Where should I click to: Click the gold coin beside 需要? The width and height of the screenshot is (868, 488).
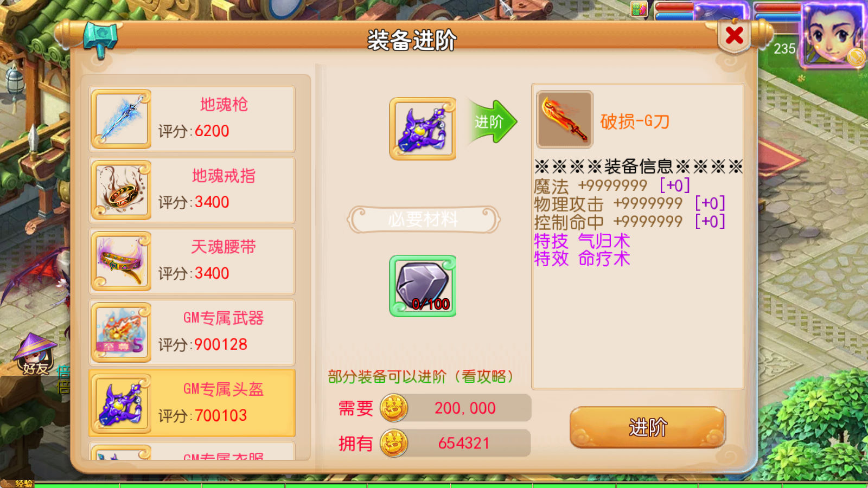click(x=394, y=408)
